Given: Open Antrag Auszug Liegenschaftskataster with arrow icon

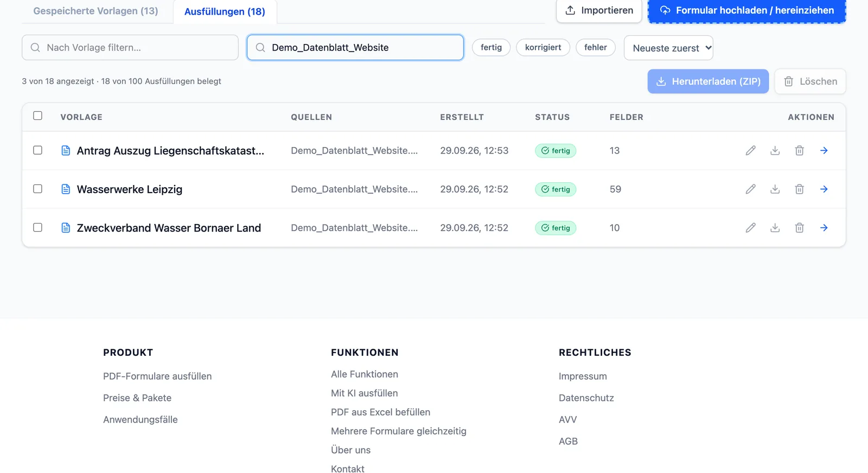Looking at the screenshot, I should point(824,151).
